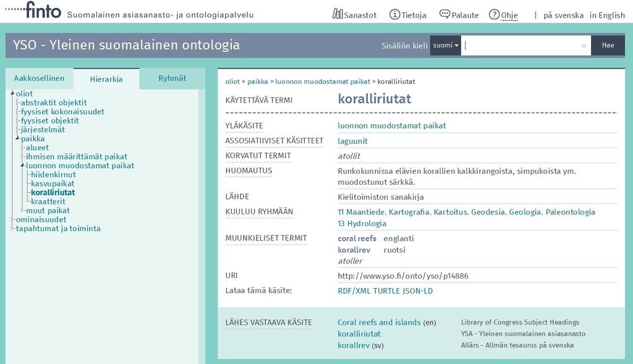Open Tietoja info icon
The height and width of the screenshot is (364, 633).
click(394, 15)
